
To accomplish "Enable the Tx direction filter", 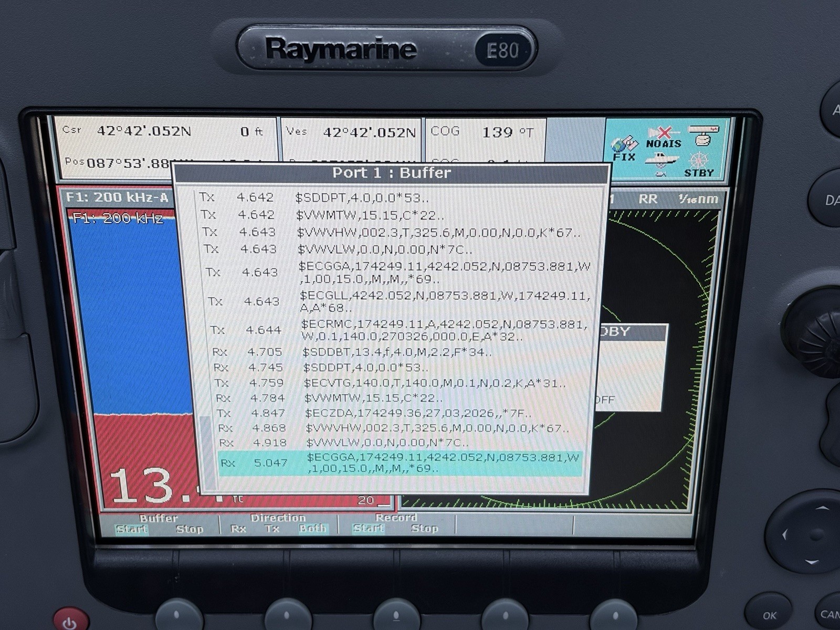I will (271, 529).
